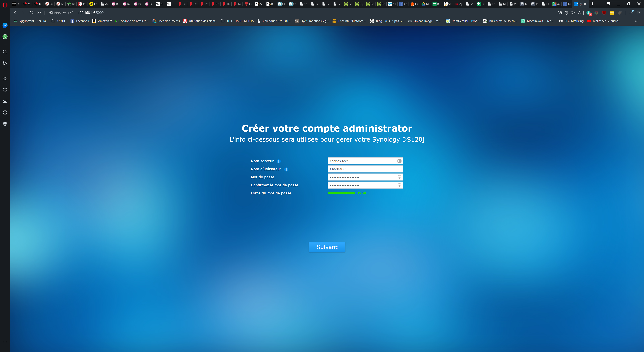Open sidebar Settings gear icon
The width and height of the screenshot is (644, 352).
click(5, 124)
